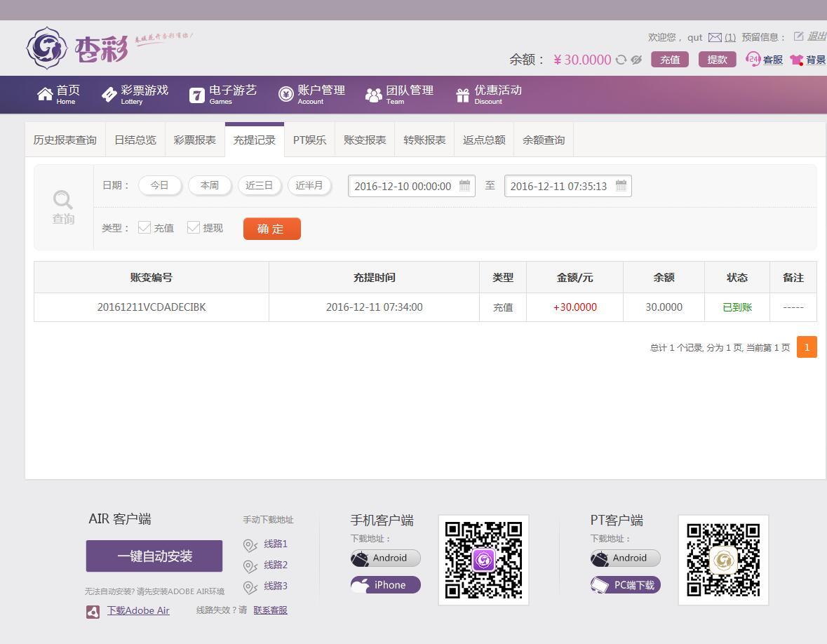The height and width of the screenshot is (644, 827).
Task: Click the 下载Adobe Air link
Action: coord(138,610)
